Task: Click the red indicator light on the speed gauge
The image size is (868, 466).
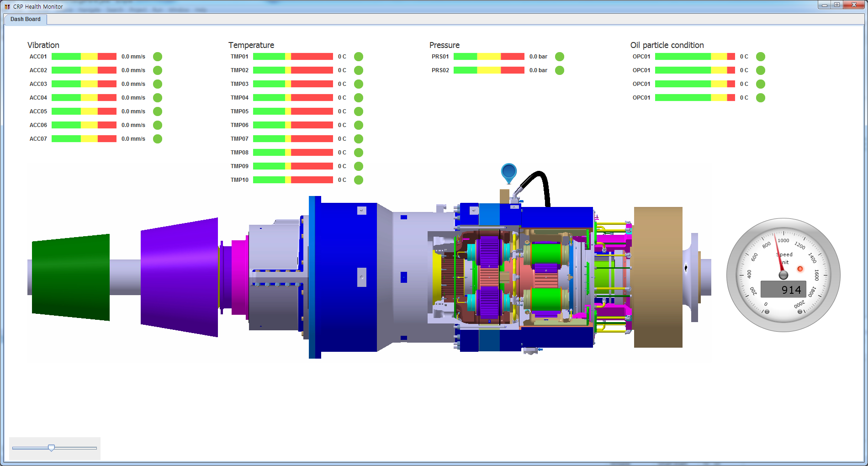Action: 800,269
